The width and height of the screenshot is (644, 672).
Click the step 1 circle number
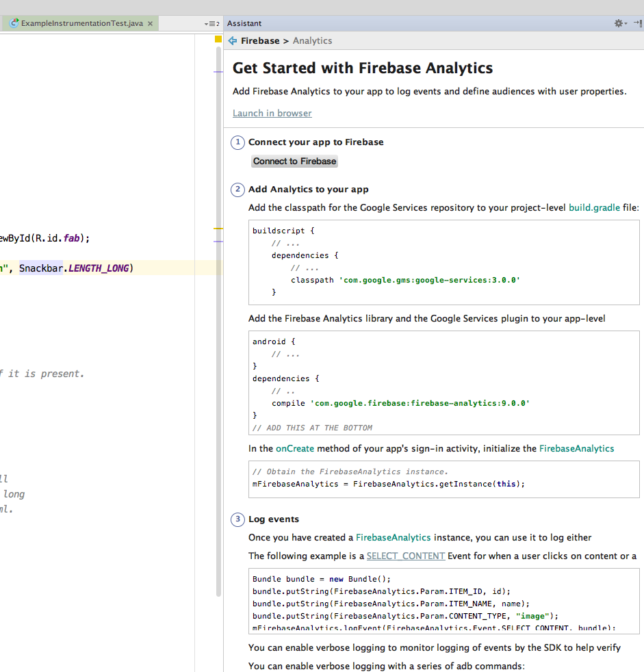pyautogui.click(x=237, y=142)
